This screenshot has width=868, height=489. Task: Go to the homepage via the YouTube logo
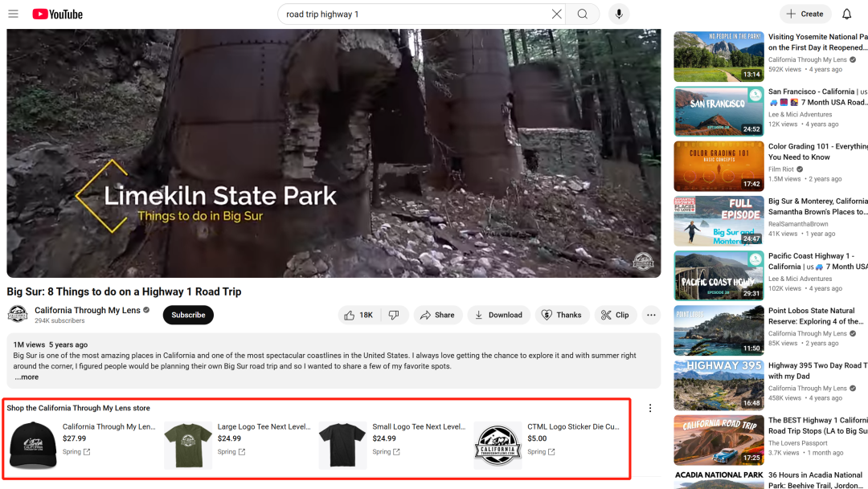click(56, 14)
